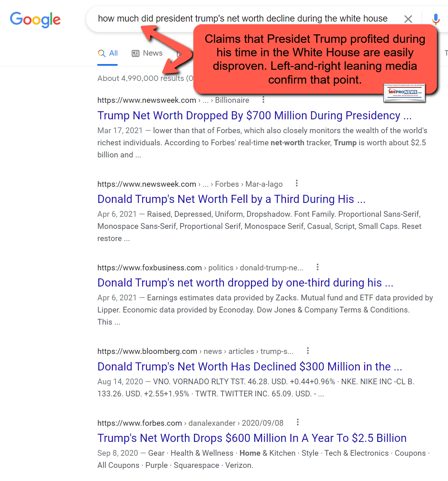Open three-dot menu beside Mar-a-lago breadcrumb

297,183
